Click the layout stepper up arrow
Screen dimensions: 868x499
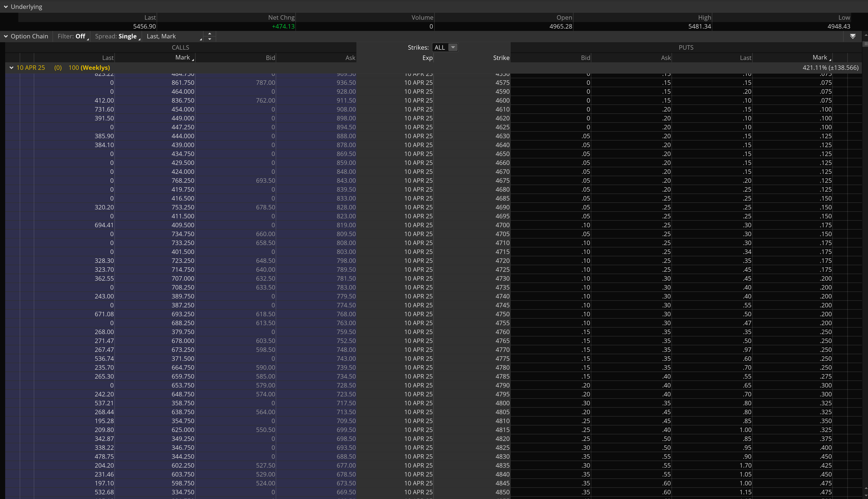point(210,34)
